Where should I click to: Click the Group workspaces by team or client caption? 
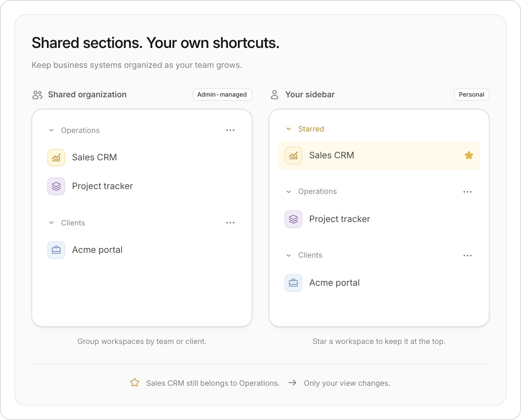click(142, 342)
